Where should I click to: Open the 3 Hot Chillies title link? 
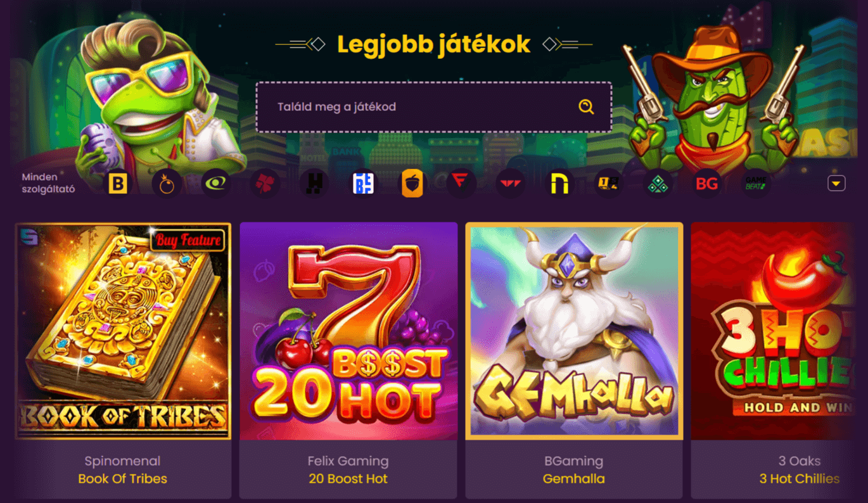800,479
